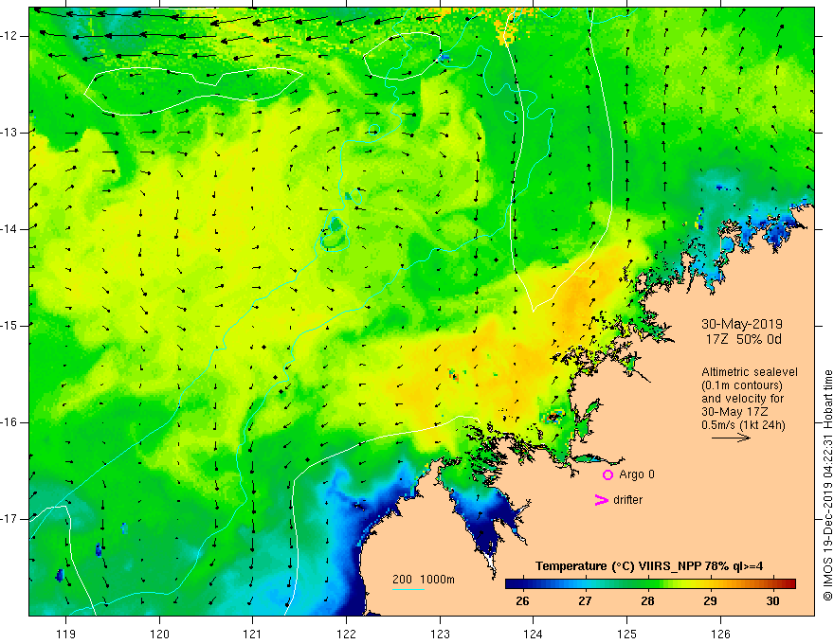Image resolution: width=834 pixels, height=644 pixels.
Task: Select the '17Z 50% 0d' text
Action: [744, 339]
